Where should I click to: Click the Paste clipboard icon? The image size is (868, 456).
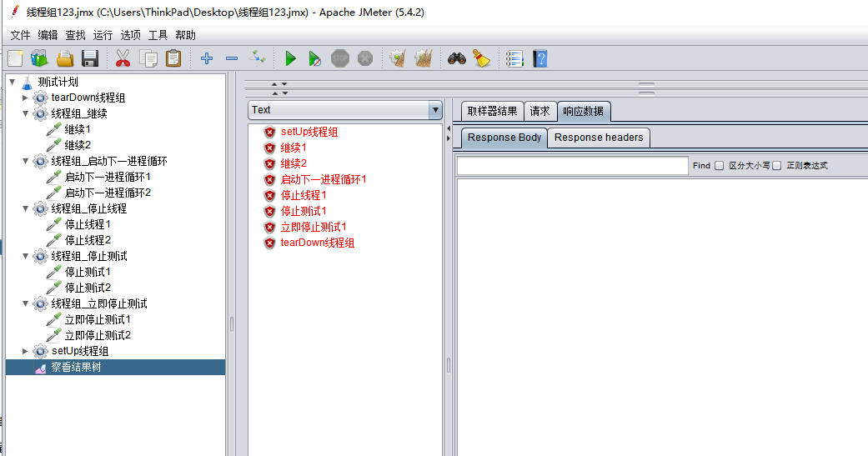pos(173,58)
